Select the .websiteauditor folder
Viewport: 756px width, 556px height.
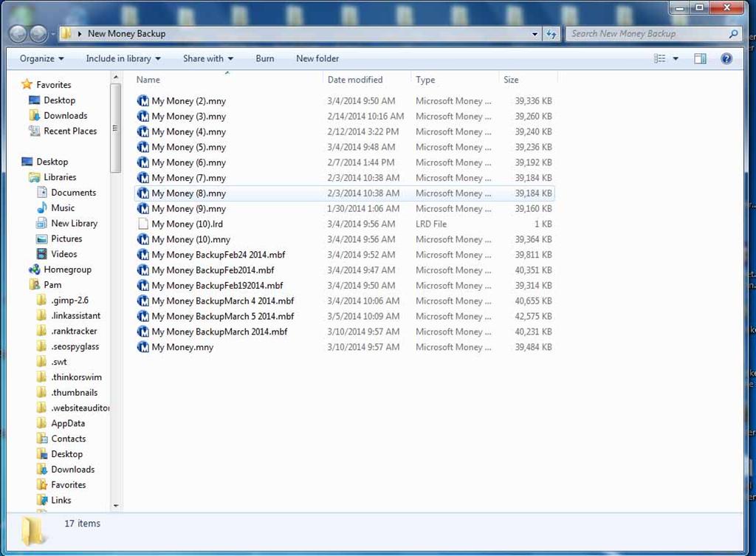(80, 408)
